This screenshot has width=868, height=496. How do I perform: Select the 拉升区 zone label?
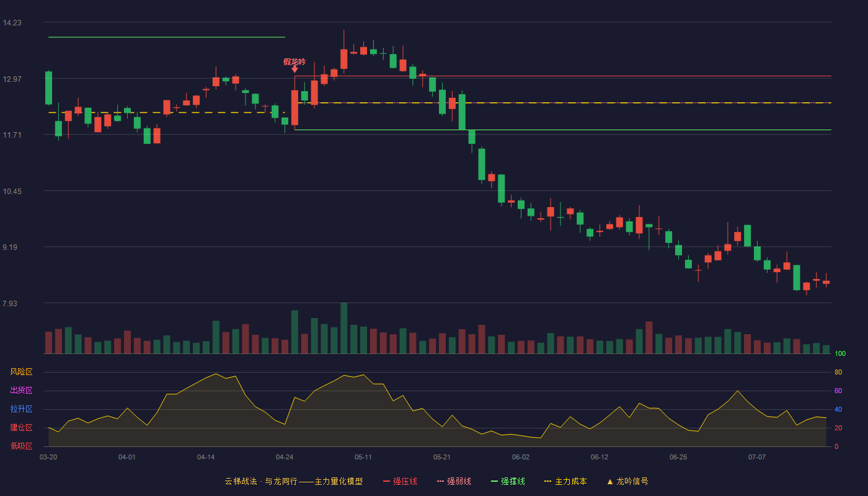click(x=21, y=409)
